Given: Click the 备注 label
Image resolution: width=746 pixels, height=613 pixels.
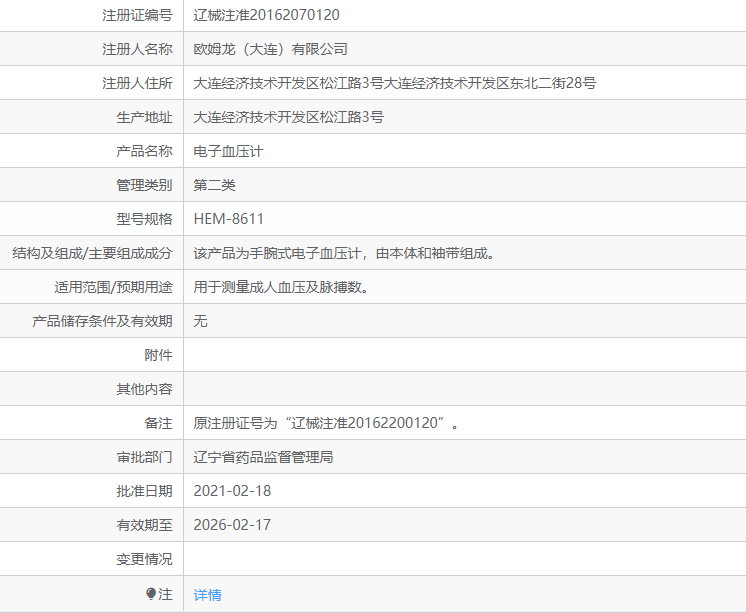Looking at the screenshot, I should click(158, 423).
